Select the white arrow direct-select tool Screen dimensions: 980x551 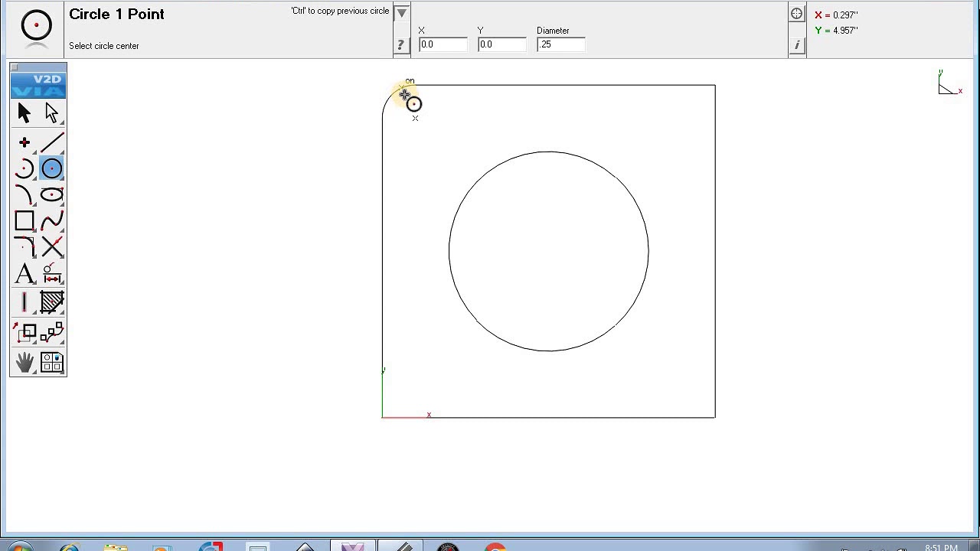[x=52, y=113]
